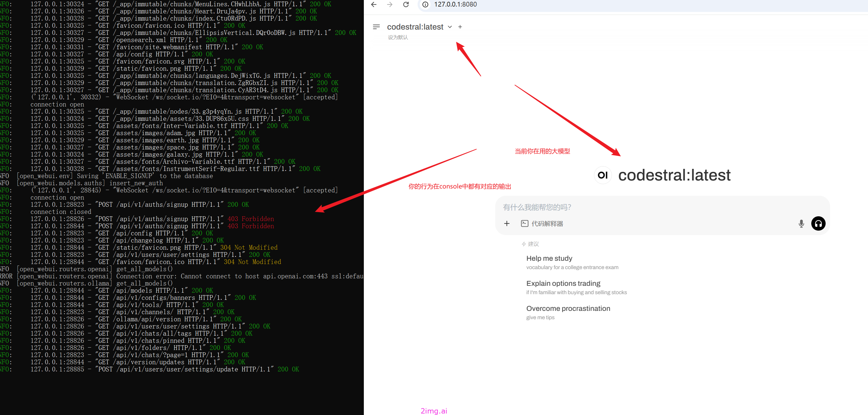Click console line GET /api/version/updates
868x415 pixels.
[138, 362]
